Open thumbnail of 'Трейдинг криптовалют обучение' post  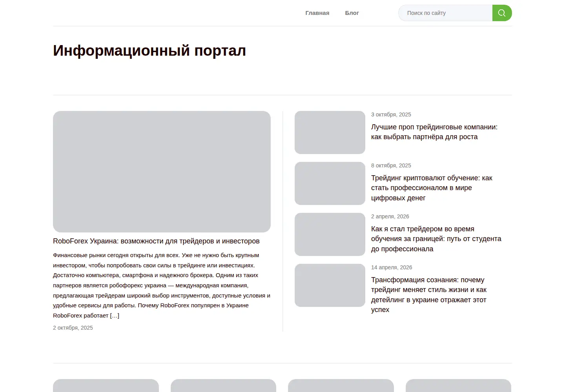330,183
